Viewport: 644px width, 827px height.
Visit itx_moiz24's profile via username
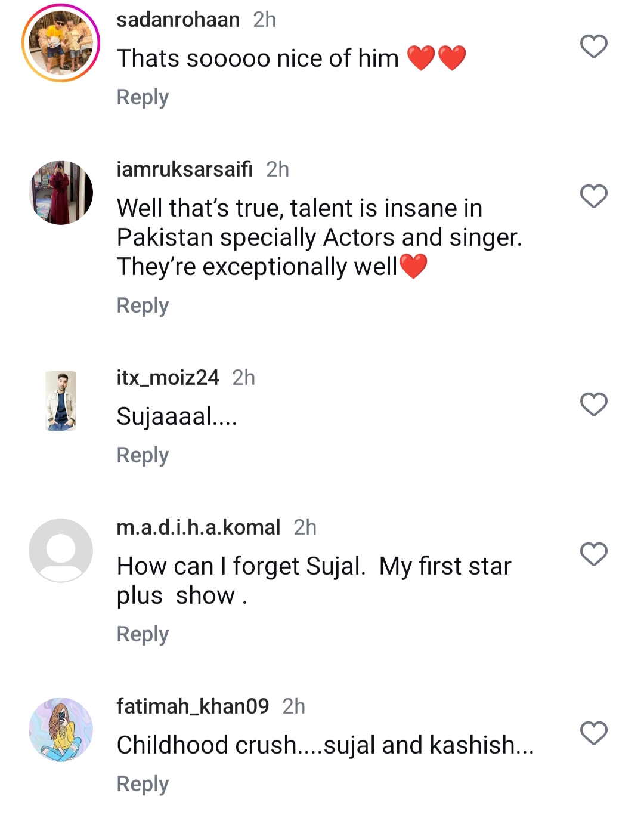(168, 378)
